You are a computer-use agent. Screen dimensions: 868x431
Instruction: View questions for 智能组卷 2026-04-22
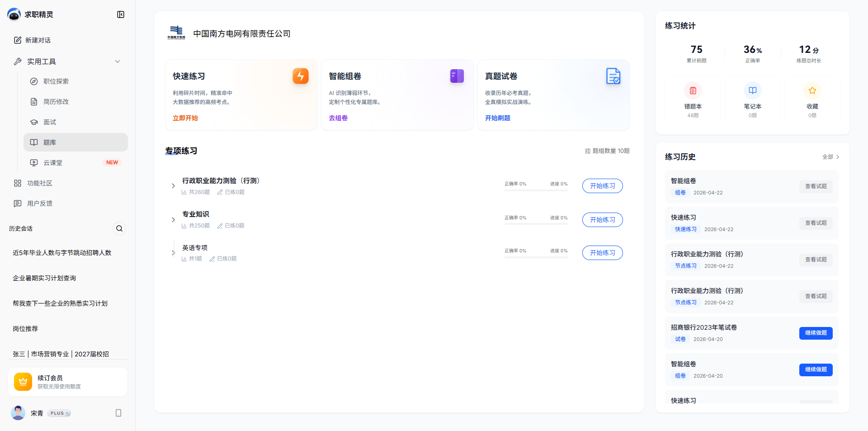816,187
